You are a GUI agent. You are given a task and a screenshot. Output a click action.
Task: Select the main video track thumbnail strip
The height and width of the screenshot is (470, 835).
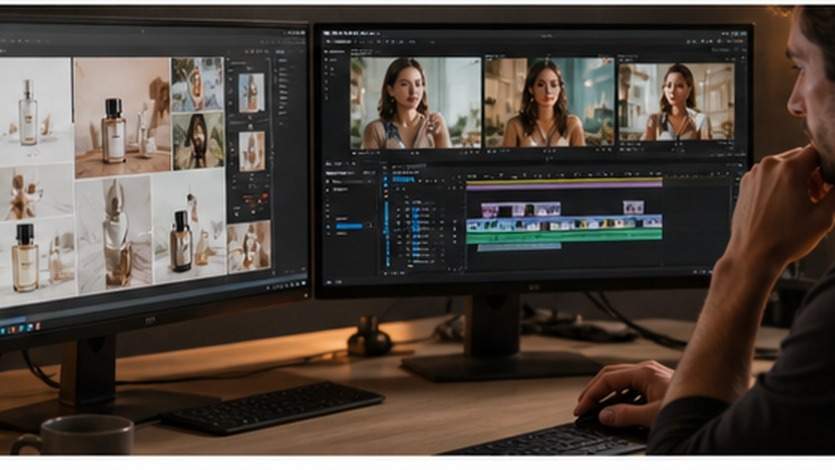[564, 223]
